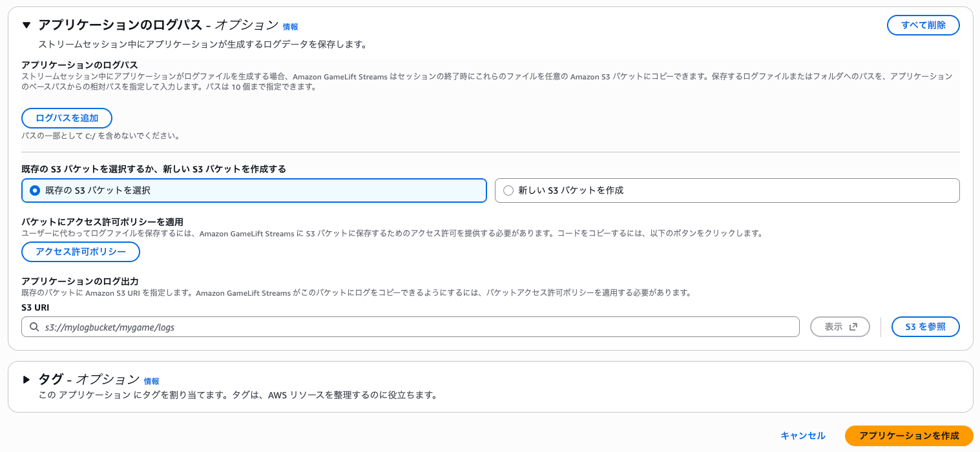Select 既存の S3 バケットを選択 radio option
The image size is (980, 452).
(x=35, y=190)
